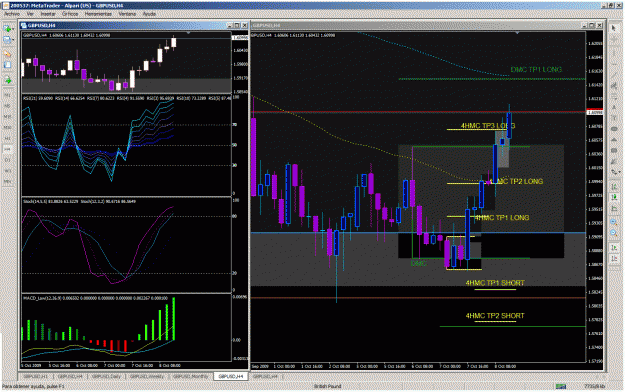Open the Insertar menu

click(48, 14)
